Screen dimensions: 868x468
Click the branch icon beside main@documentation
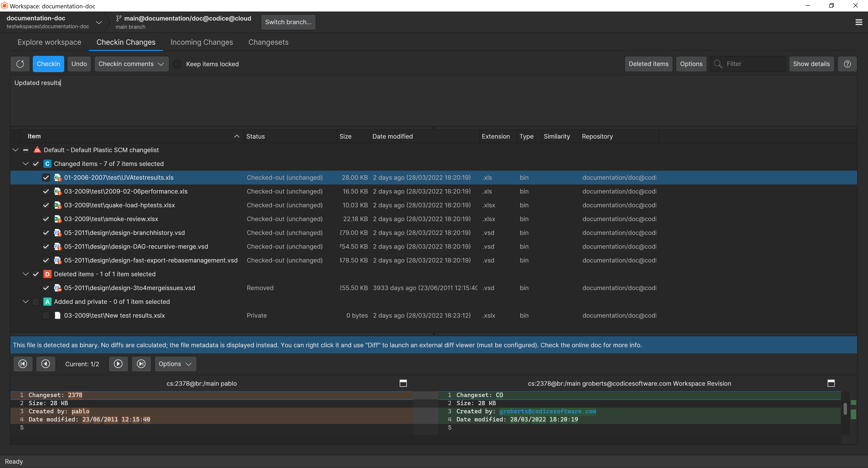point(119,19)
